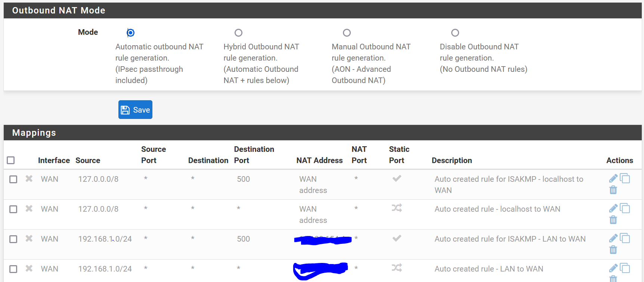Click 'Auto created rule - LAN to WAN' description
This screenshot has height=282, width=644.
point(489,269)
